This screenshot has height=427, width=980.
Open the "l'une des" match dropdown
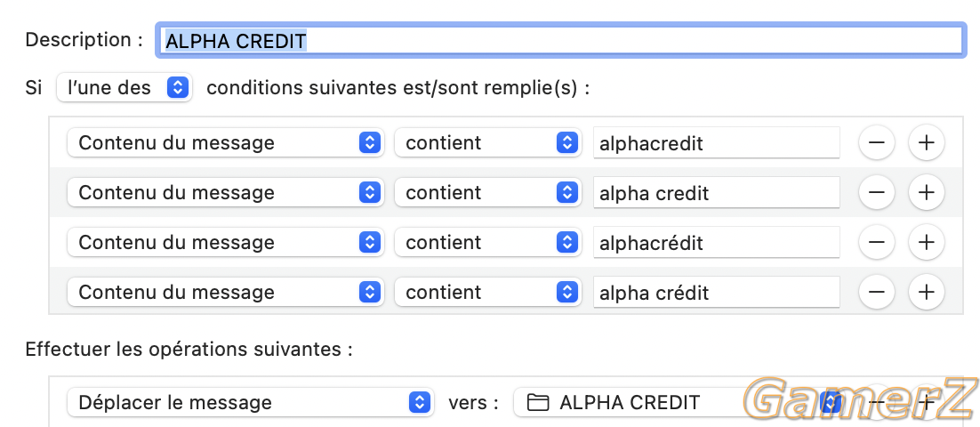point(124,87)
